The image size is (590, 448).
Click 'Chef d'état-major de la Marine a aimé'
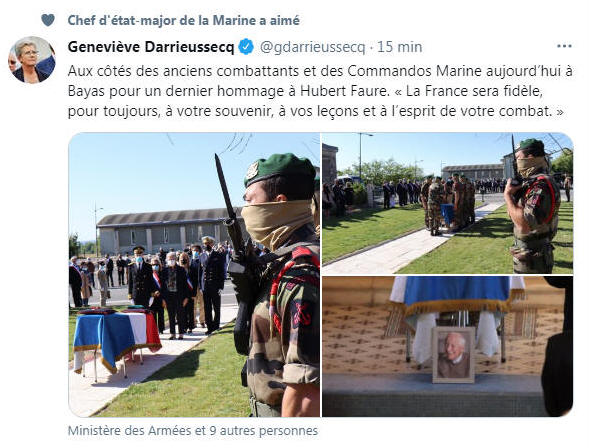click(x=184, y=20)
